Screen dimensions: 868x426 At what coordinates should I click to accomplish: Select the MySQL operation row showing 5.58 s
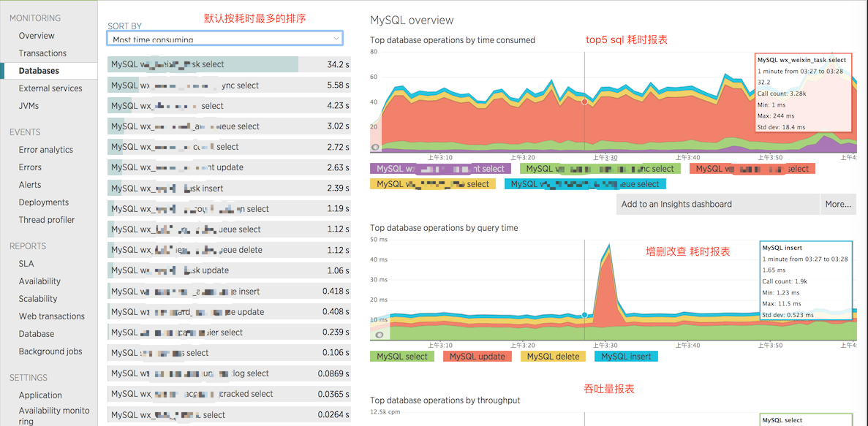pos(229,85)
